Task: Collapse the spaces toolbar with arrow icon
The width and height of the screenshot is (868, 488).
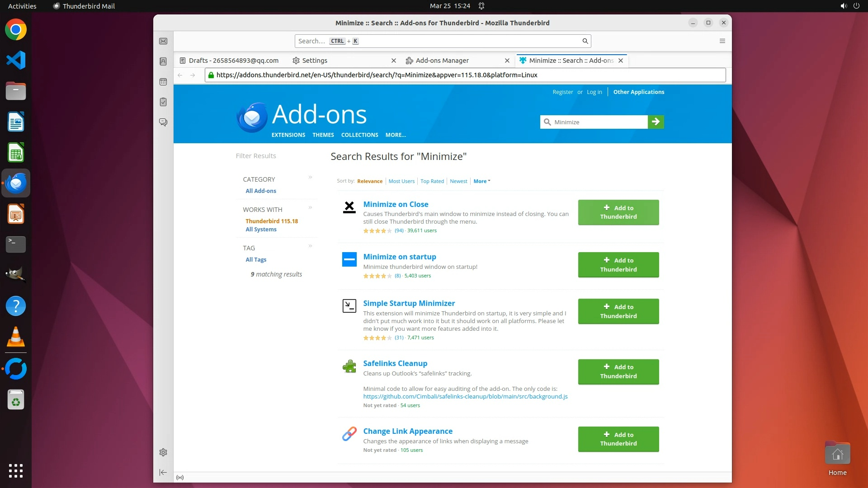Action: (163, 473)
